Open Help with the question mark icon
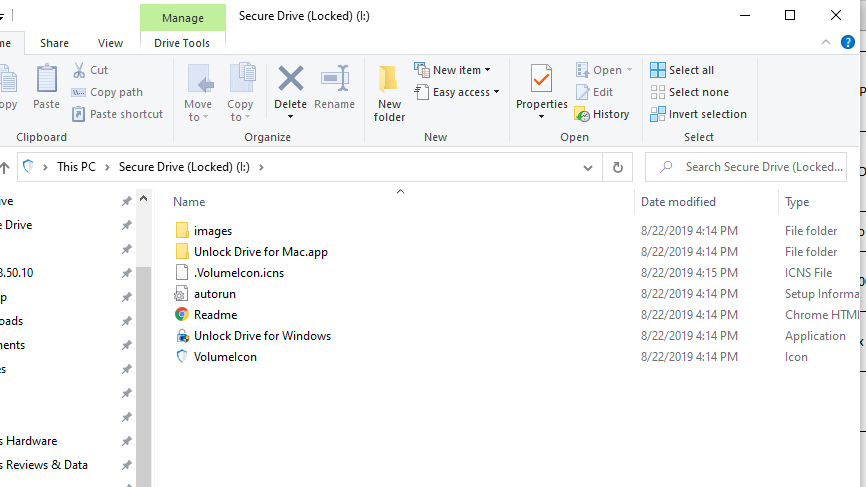Viewport: 866px width, 487px height. click(848, 42)
